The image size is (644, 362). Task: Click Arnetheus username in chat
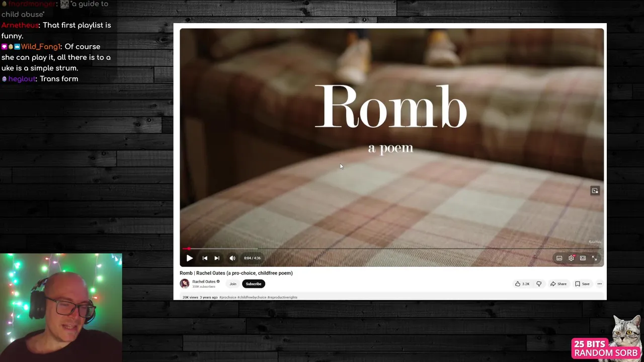click(x=20, y=25)
